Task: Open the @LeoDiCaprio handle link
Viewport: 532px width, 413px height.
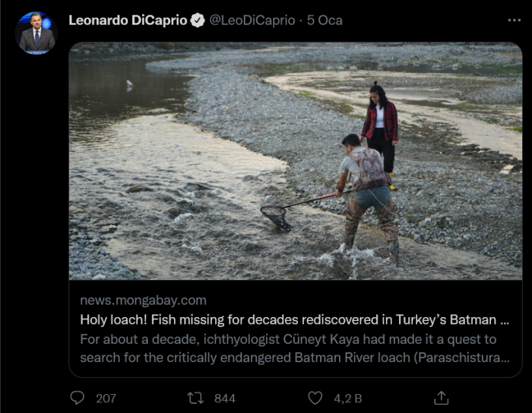Action: click(x=252, y=21)
